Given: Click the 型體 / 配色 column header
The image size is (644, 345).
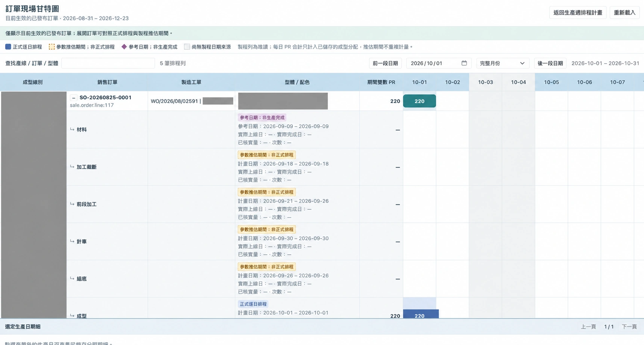Looking at the screenshot, I should (297, 82).
